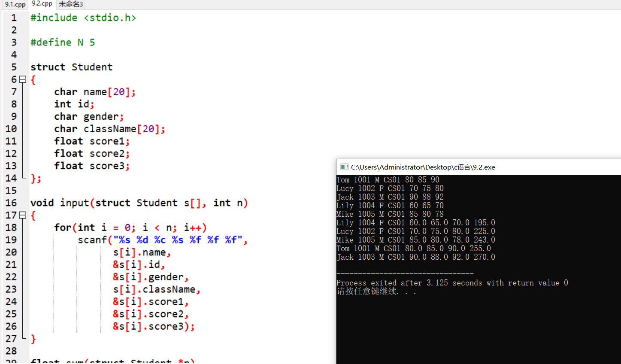Image resolution: width=621 pixels, height=364 pixels.
Task: Click the &s[i].gender, argument line
Action: [x=151, y=277]
